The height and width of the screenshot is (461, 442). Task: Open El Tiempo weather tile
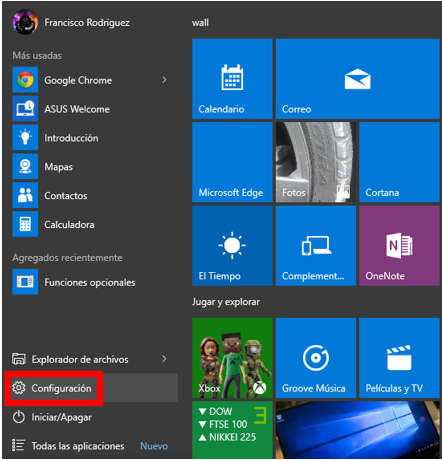[x=232, y=245]
